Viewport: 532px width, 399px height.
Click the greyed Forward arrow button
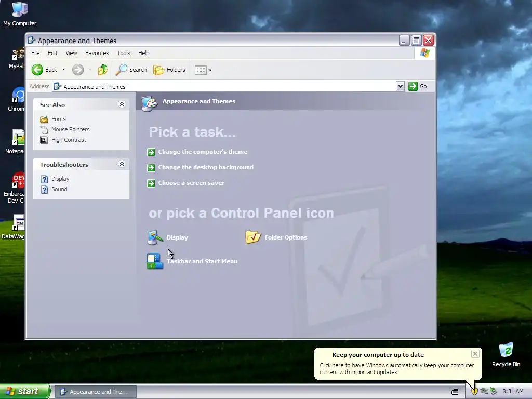[x=78, y=70]
